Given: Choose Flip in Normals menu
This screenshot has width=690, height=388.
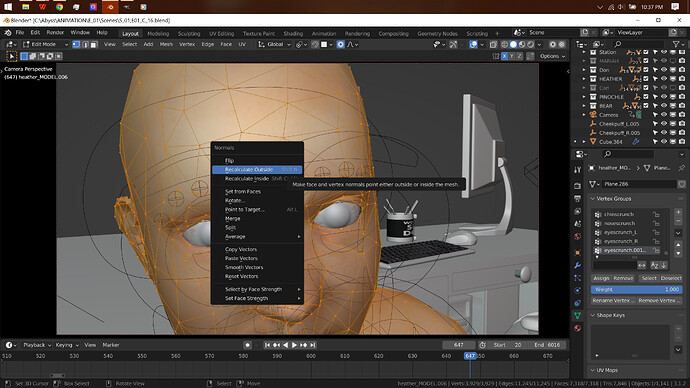Looking at the screenshot, I should (229, 161).
